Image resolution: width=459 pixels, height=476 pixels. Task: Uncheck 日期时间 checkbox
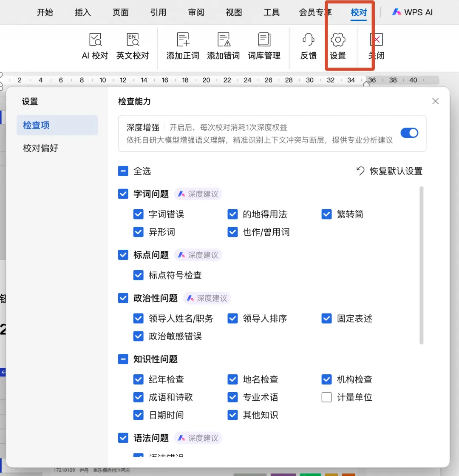pos(138,415)
